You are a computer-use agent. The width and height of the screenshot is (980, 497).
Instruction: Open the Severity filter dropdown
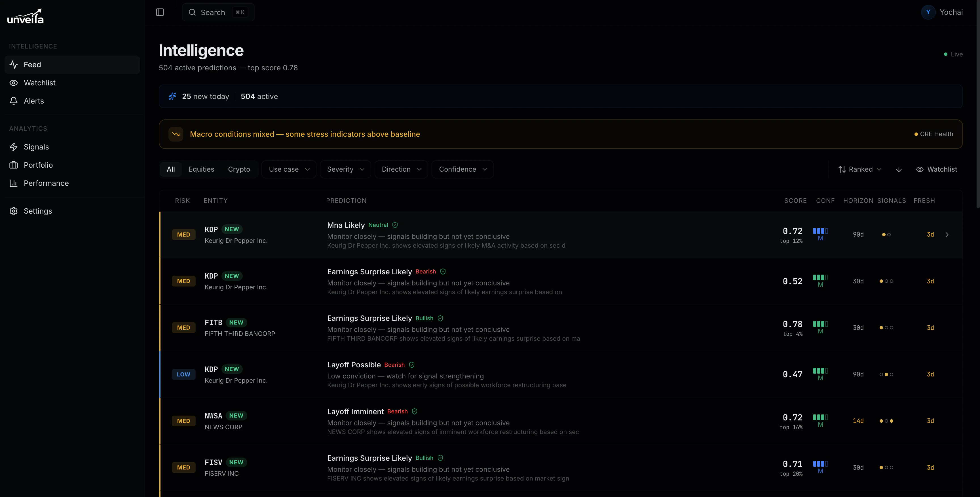pyautogui.click(x=345, y=169)
